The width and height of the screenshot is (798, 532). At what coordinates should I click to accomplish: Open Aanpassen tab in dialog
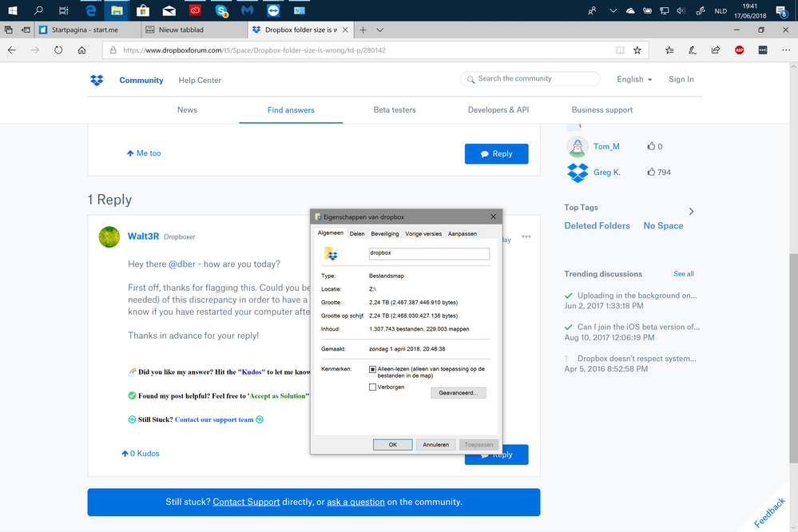click(x=463, y=234)
